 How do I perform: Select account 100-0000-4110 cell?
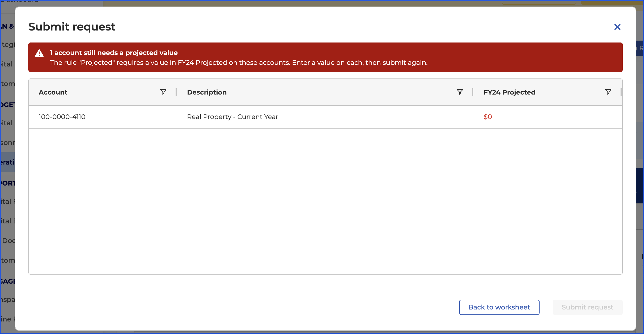pos(62,117)
